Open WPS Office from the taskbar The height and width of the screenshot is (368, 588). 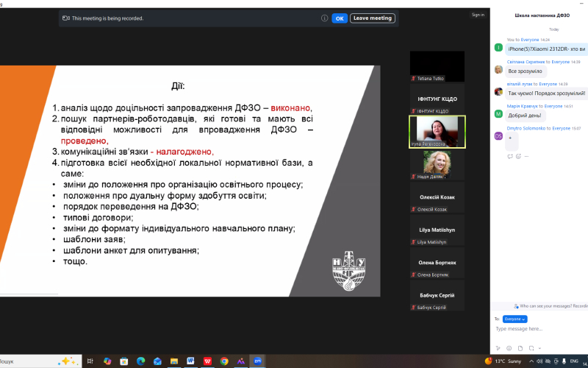(x=207, y=361)
